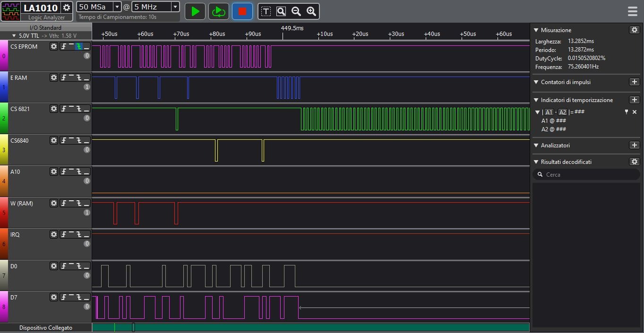Remove the A1-A2 timing measurement

pos(635,112)
